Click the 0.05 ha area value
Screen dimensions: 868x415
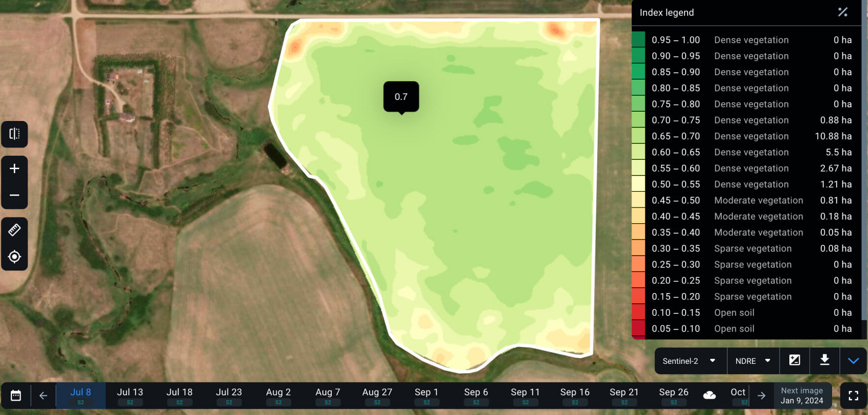click(836, 233)
